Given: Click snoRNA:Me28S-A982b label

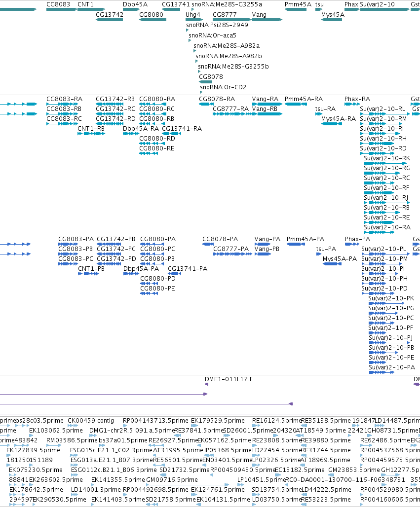Looking at the screenshot, I should (x=229, y=56).
